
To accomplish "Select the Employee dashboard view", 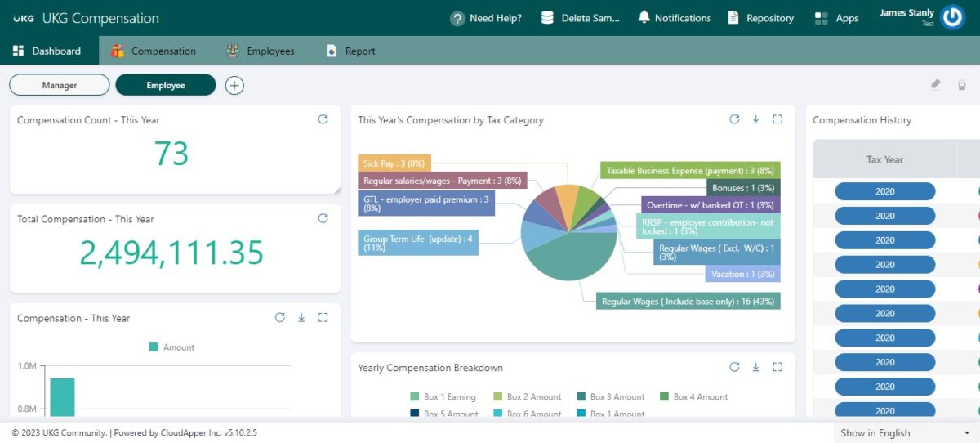I will (x=166, y=85).
